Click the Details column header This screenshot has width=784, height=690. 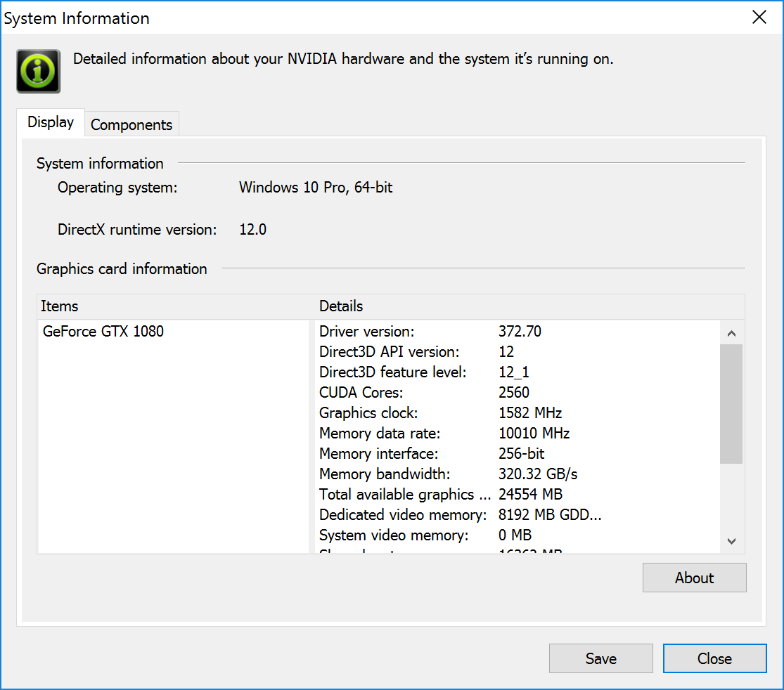pyautogui.click(x=341, y=306)
